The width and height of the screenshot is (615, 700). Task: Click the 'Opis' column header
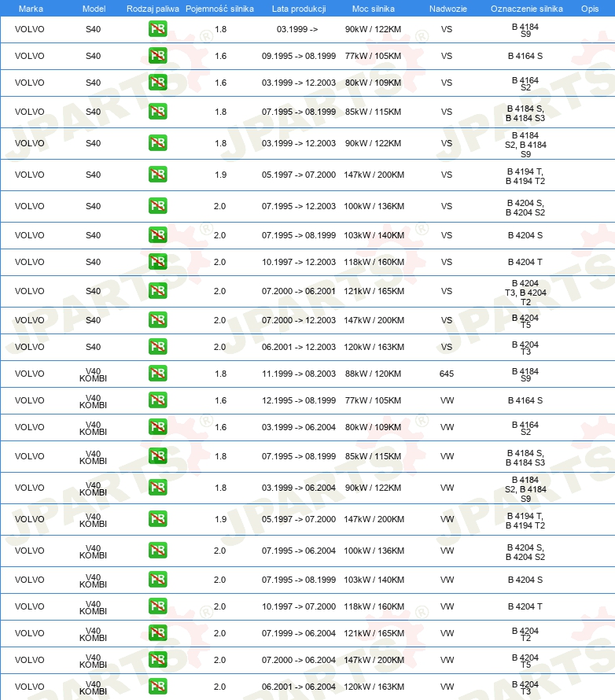point(590,9)
